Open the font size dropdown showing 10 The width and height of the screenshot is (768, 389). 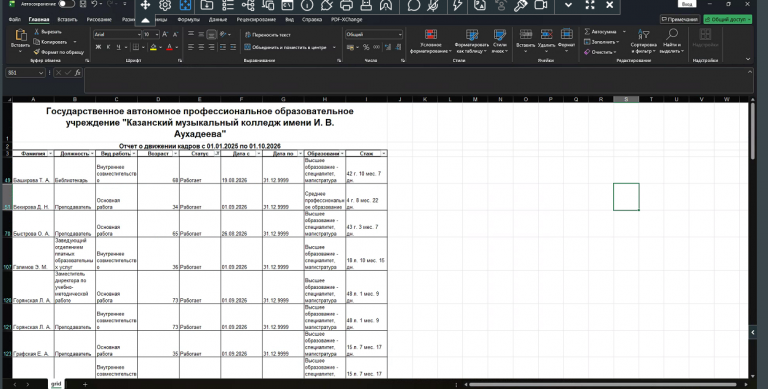click(157, 34)
